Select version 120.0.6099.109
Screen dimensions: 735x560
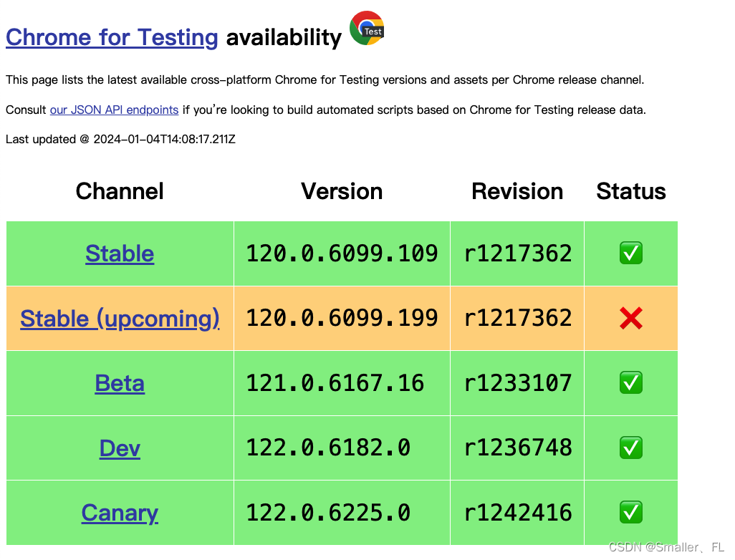pyautogui.click(x=342, y=254)
